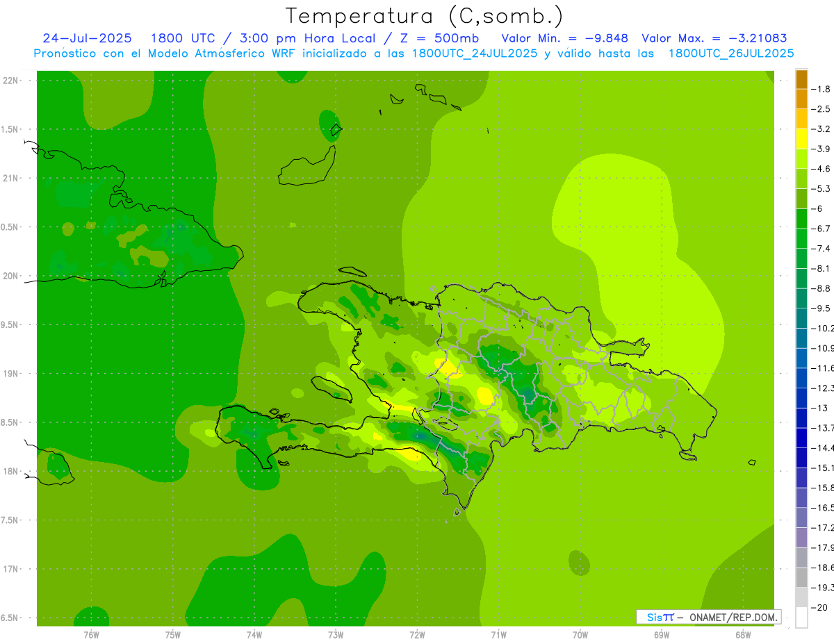834x644 pixels.
Task: Click the '1800UTC_26JUL2025' valid-until text
Action: pos(731,53)
